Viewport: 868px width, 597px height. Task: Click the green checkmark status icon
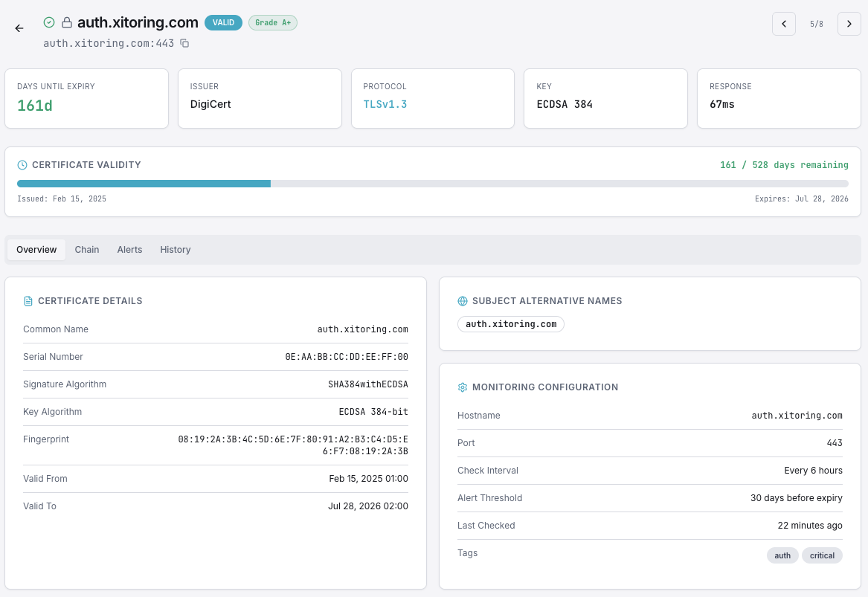coord(48,22)
